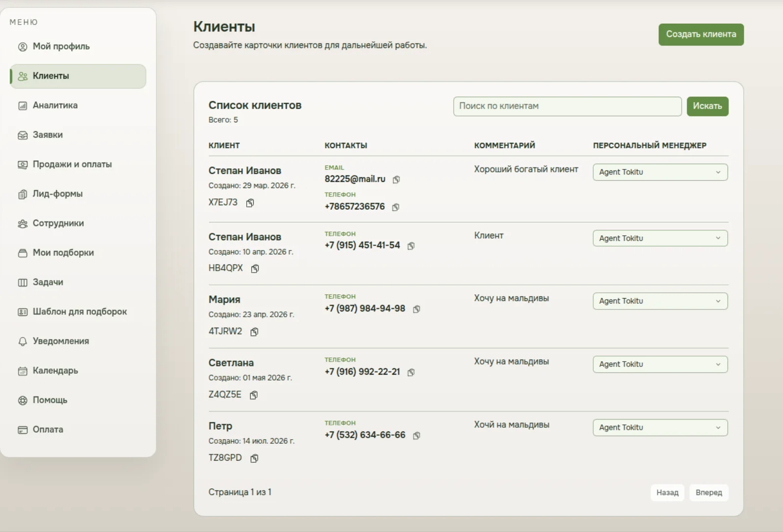Click the team icon beside Сотрудники
Screen dimensions: 783x532
(x=23, y=224)
